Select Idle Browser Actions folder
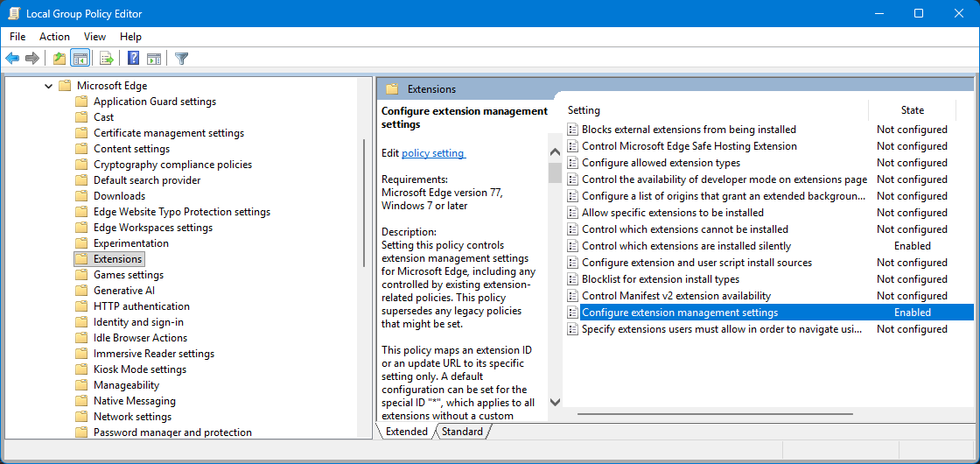This screenshot has width=980, height=464. (141, 338)
